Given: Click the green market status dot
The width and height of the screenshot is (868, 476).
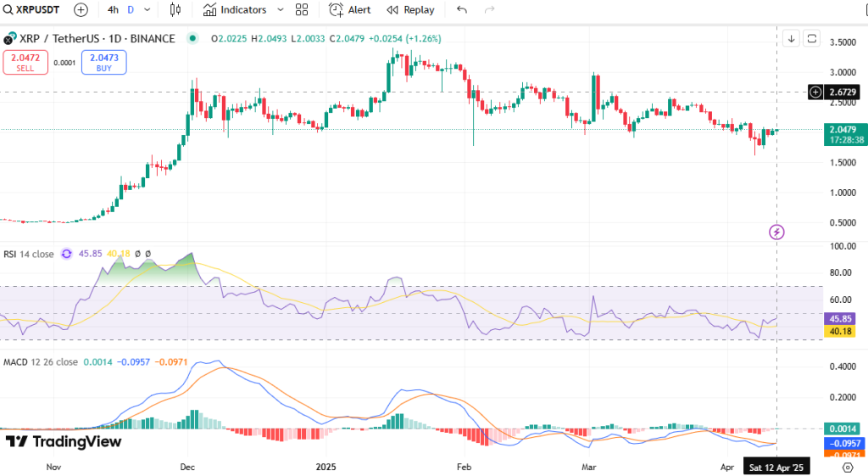Looking at the screenshot, I should (x=192, y=38).
